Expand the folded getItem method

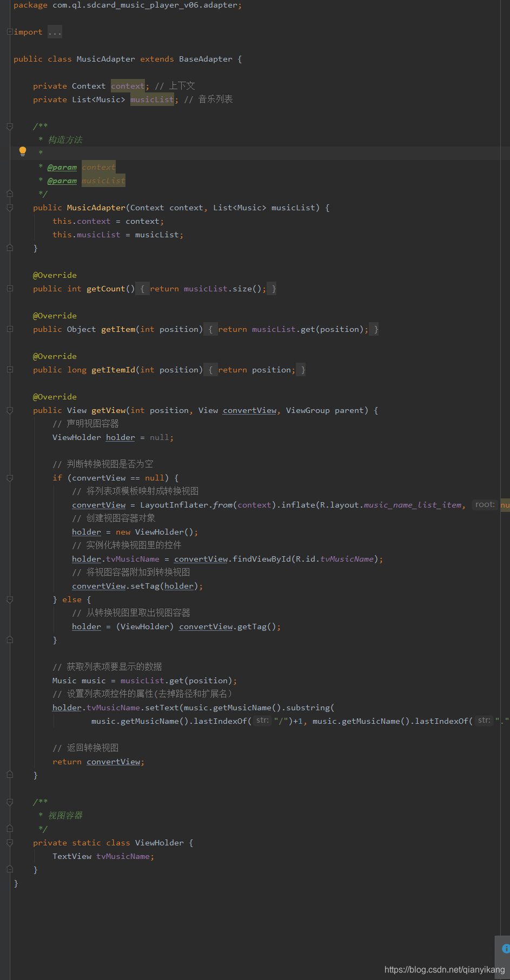[10, 329]
